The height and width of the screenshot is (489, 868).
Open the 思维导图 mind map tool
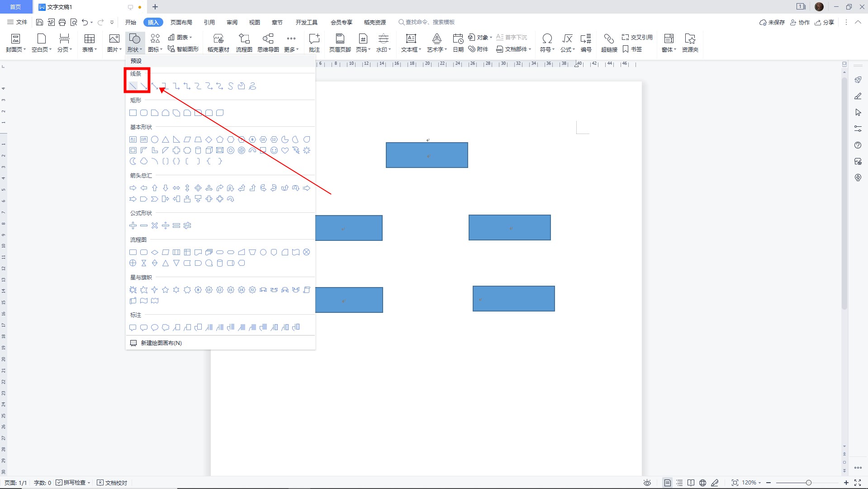(268, 43)
